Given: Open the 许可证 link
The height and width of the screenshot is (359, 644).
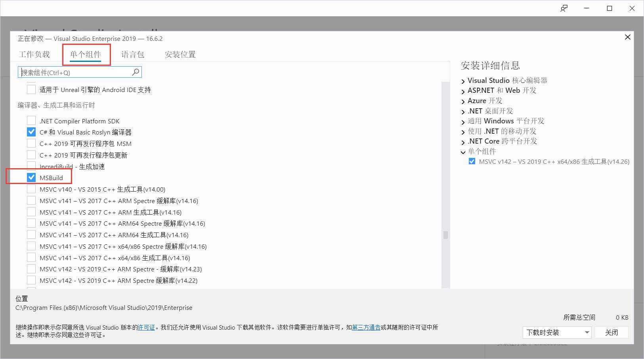Looking at the screenshot, I should (x=146, y=327).
